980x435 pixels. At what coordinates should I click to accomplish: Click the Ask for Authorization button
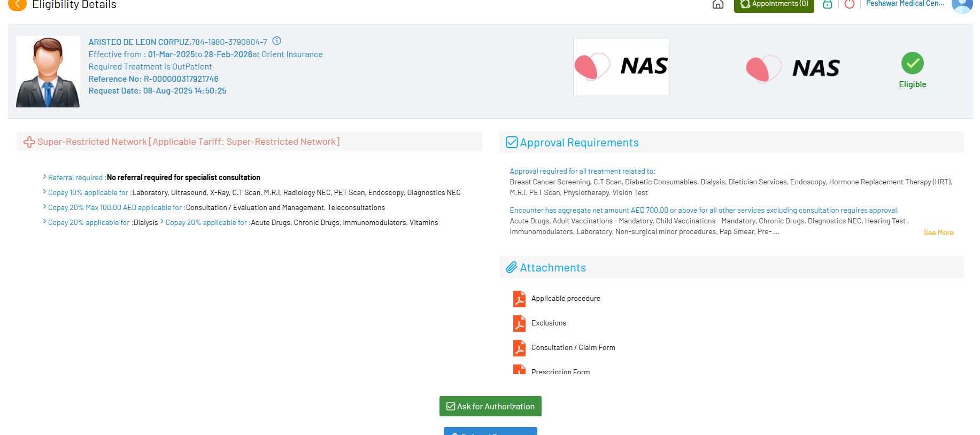coord(490,406)
